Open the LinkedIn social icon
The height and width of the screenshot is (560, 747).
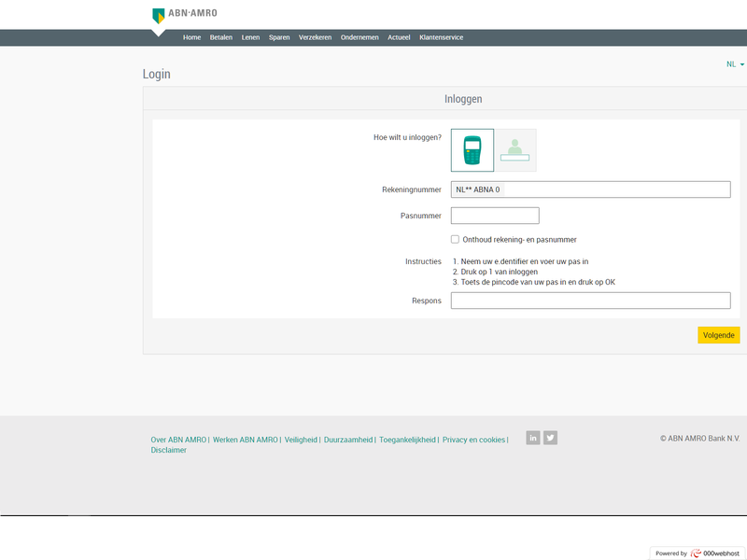(x=533, y=438)
